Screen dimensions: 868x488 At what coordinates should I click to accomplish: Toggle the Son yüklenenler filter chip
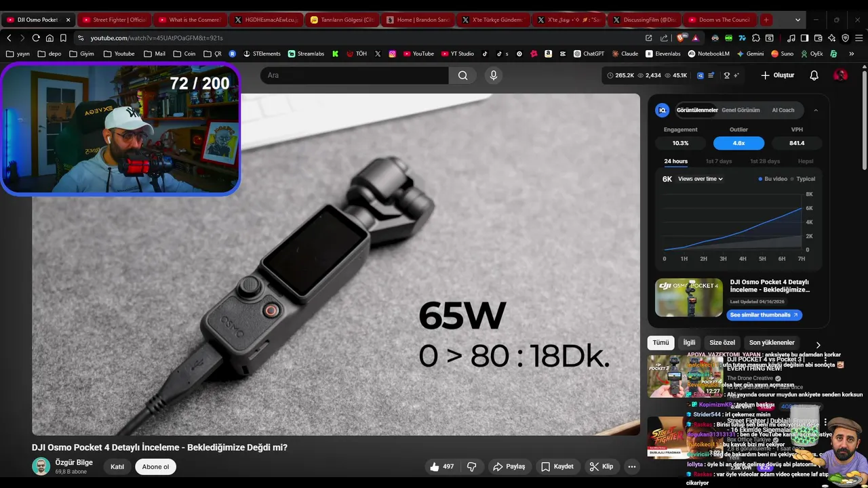[772, 342]
